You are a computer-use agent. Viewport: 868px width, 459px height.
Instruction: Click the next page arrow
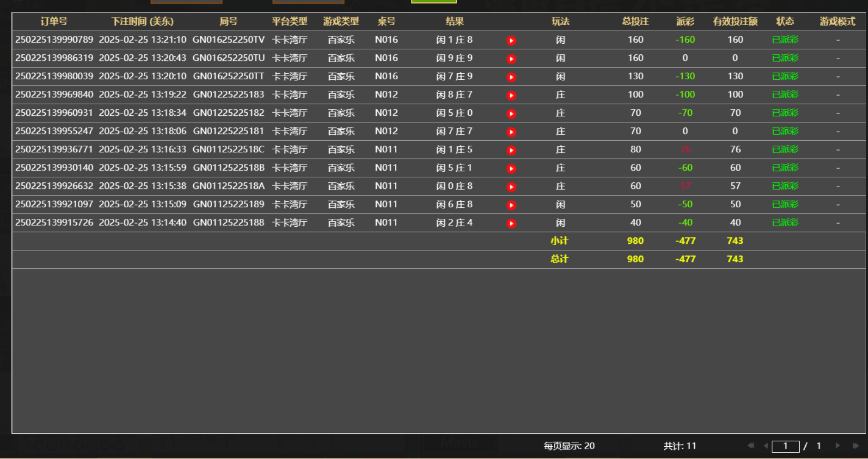pyautogui.click(x=838, y=445)
